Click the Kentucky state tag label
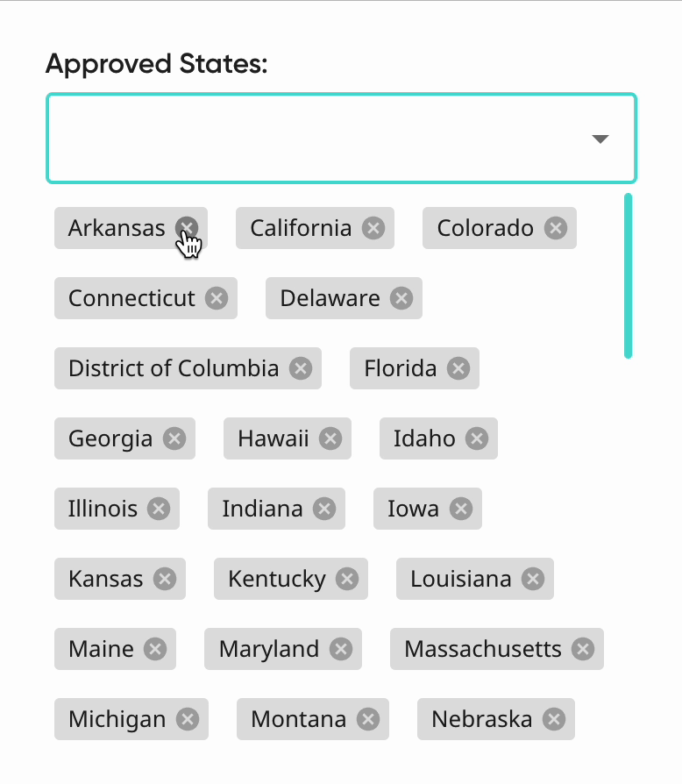The width and height of the screenshot is (682, 784). (x=276, y=579)
